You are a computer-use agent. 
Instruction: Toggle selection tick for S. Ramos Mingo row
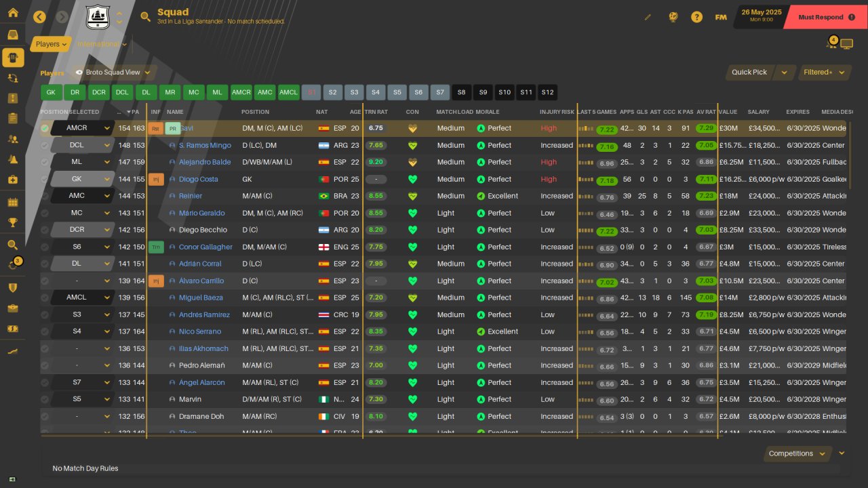45,145
